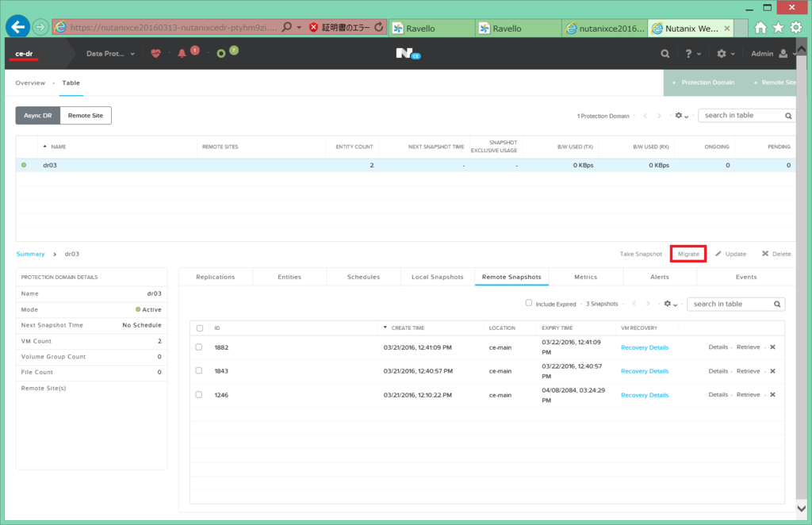Open the help question mark menu
The width and height of the screenshot is (812, 525).
pyautogui.click(x=693, y=53)
